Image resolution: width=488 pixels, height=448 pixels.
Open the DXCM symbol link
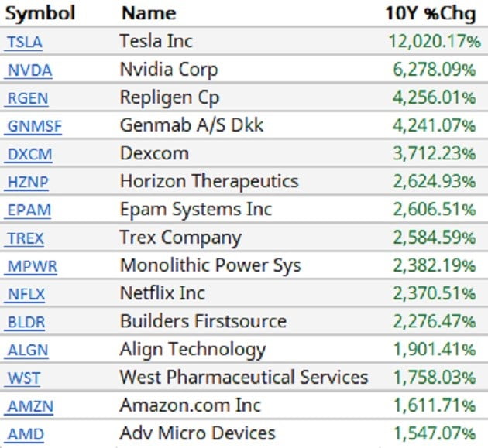pos(29,154)
